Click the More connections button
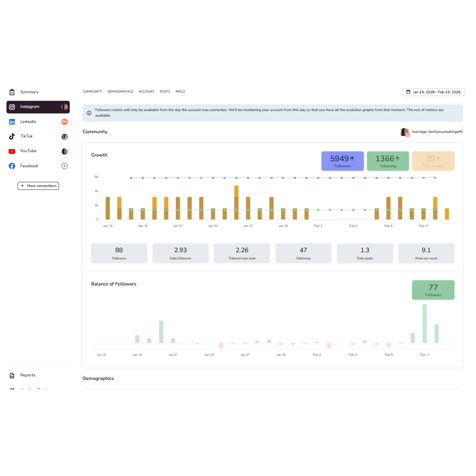Screen dimensions: 476x476 [x=38, y=186]
